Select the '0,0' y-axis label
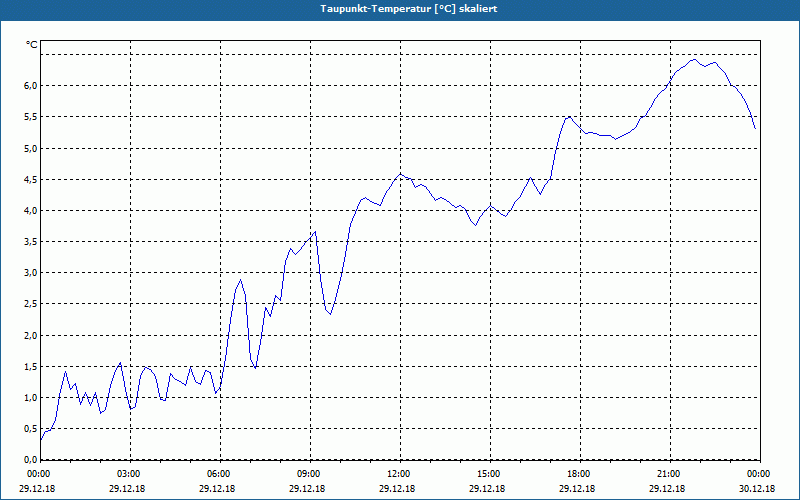Screen dimensions: 800x500 (31, 460)
